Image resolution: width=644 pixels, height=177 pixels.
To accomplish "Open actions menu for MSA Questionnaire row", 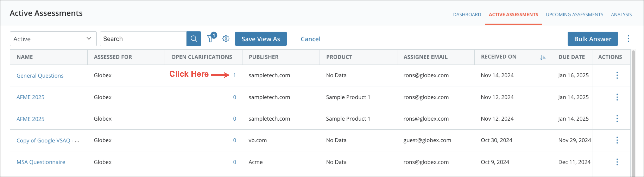I will (x=617, y=162).
